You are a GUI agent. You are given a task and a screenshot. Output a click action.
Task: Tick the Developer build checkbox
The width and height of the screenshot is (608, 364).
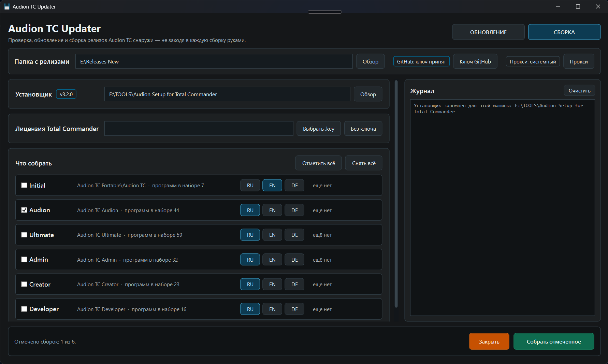point(24,309)
